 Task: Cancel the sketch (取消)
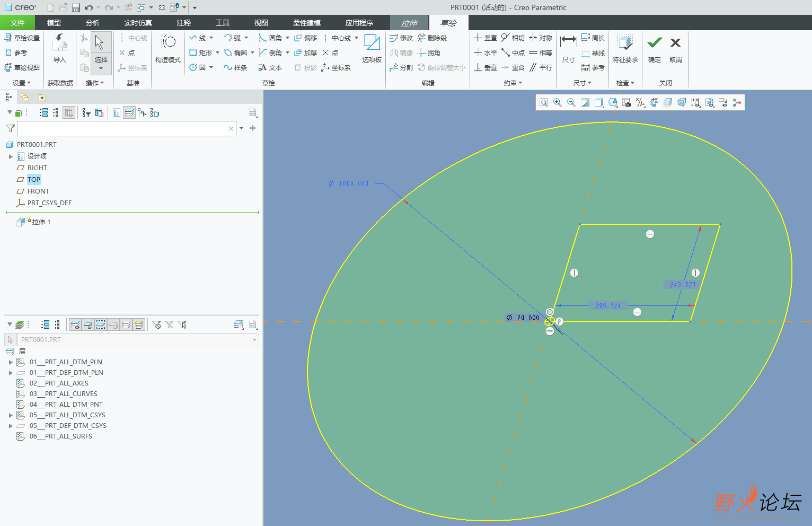click(675, 48)
